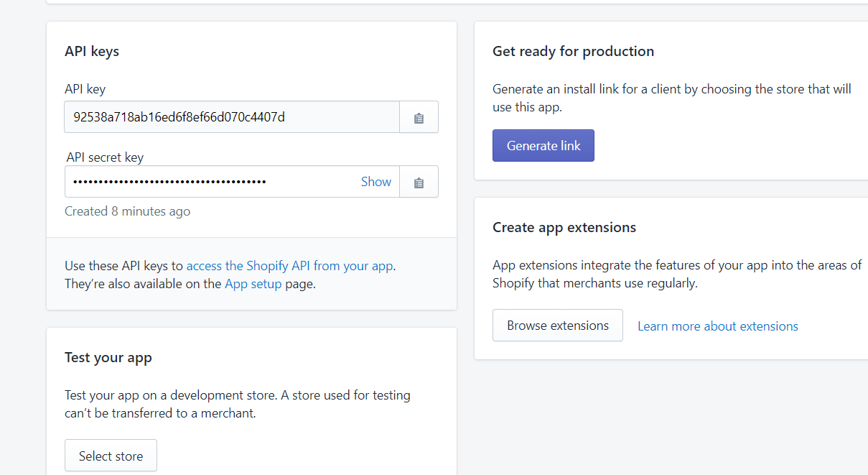This screenshot has height=475, width=868.
Task: Copy the API secret key with clipboard icon
Action: (x=419, y=182)
